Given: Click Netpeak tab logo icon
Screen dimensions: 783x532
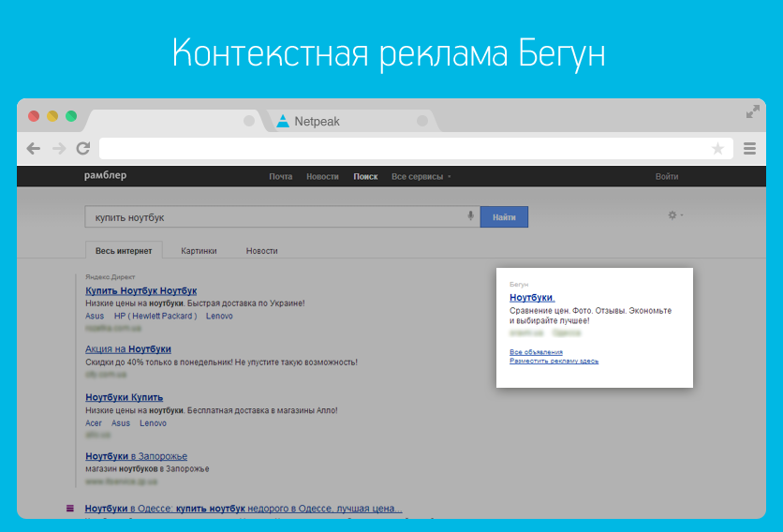Looking at the screenshot, I should [x=283, y=121].
